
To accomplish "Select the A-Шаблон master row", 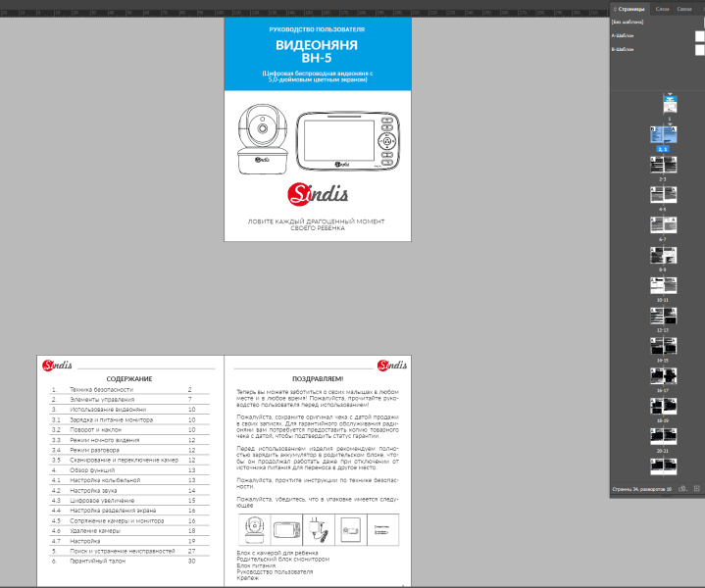I will pos(656,35).
